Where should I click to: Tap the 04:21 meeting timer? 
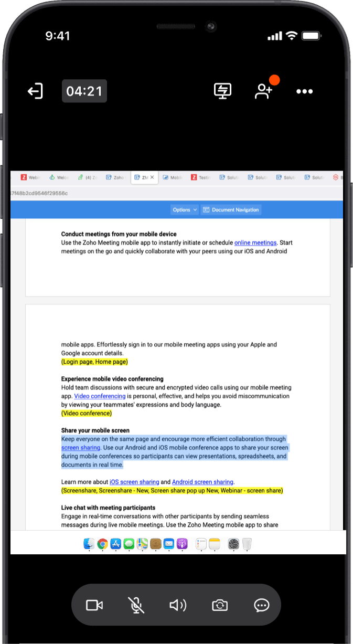84,91
